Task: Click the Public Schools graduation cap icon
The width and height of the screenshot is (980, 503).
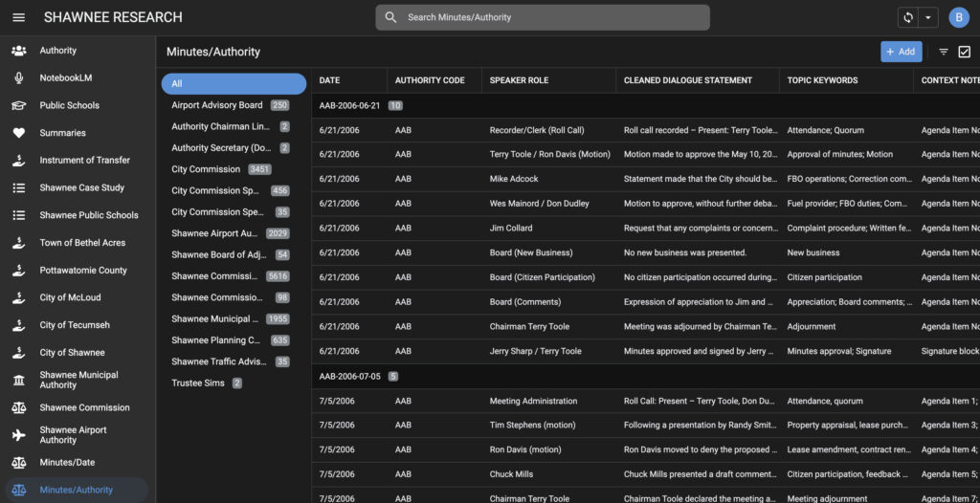Action: (x=18, y=105)
